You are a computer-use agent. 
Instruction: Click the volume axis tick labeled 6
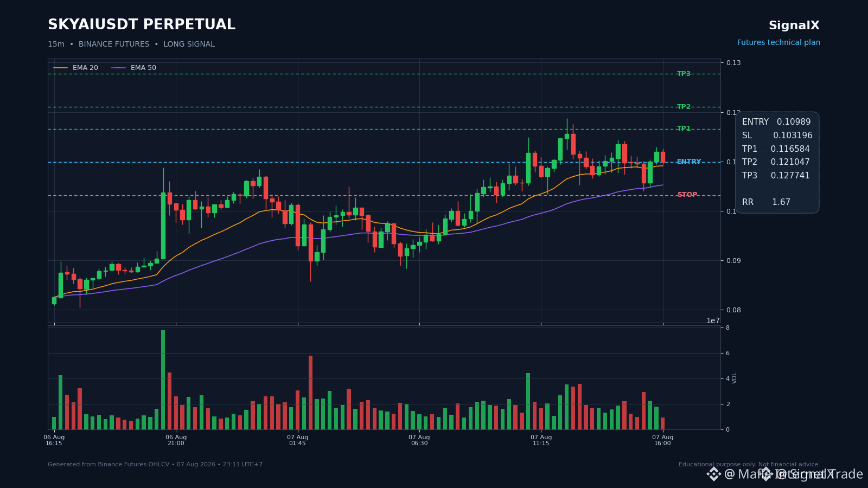pyautogui.click(x=727, y=354)
